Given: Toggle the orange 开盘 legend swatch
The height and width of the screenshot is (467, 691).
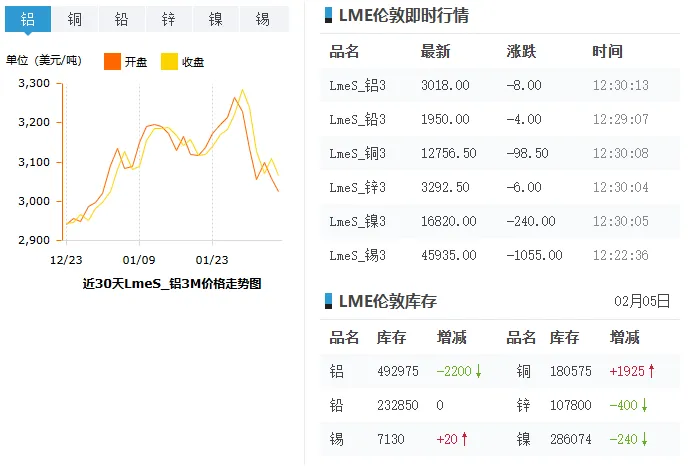Looking at the screenshot, I should click(x=112, y=62).
